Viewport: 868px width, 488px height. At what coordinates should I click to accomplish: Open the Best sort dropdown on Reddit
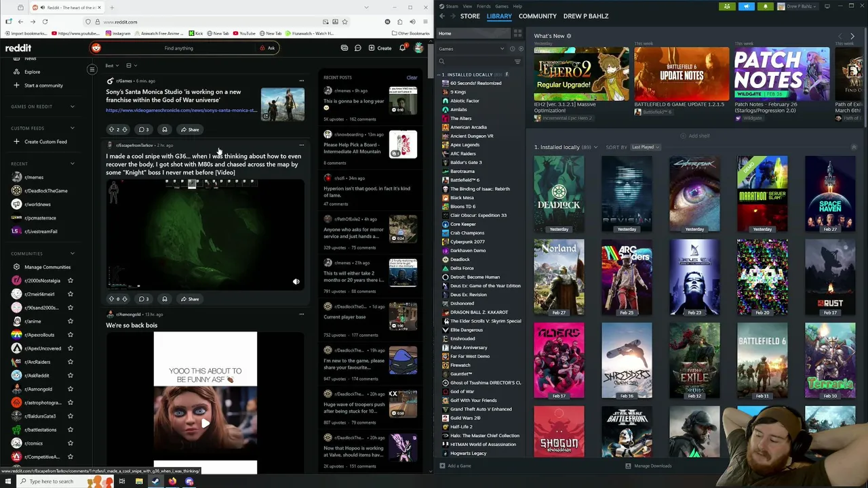pos(112,66)
